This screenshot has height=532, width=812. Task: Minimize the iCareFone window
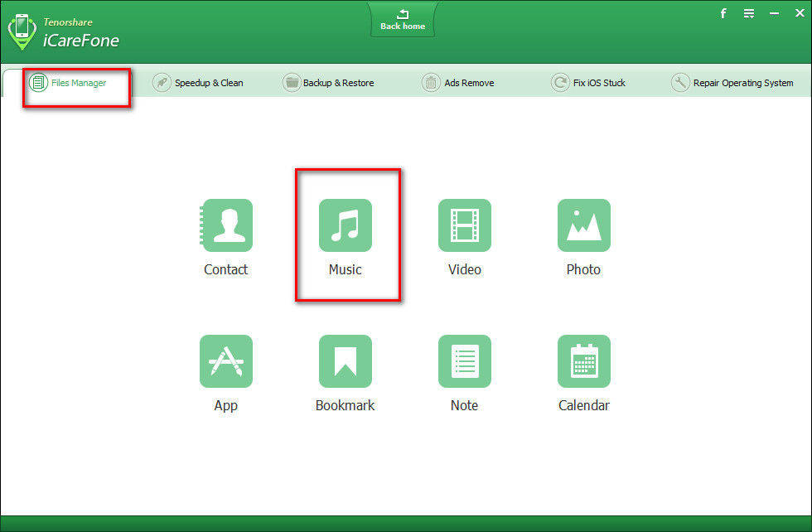pyautogui.click(x=774, y=13)
